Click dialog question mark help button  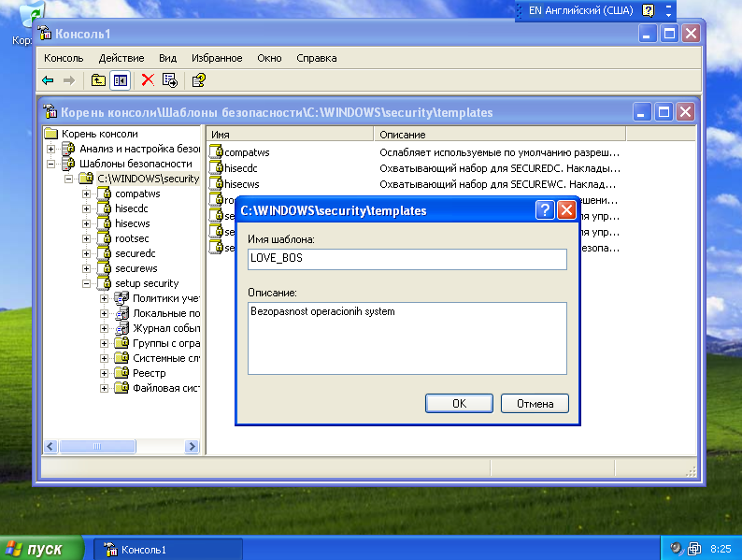(x=545, y=209)
